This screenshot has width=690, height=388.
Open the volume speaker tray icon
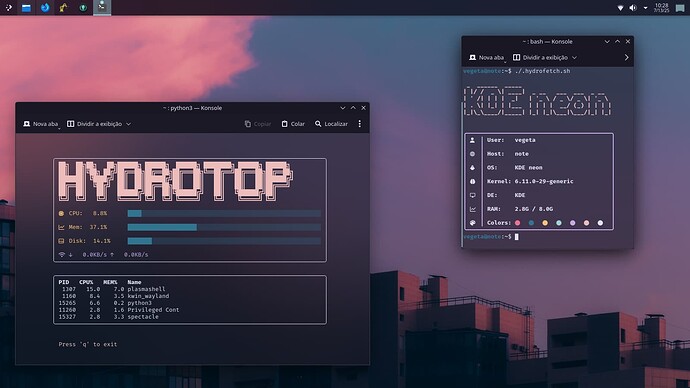tap(633, 8)
